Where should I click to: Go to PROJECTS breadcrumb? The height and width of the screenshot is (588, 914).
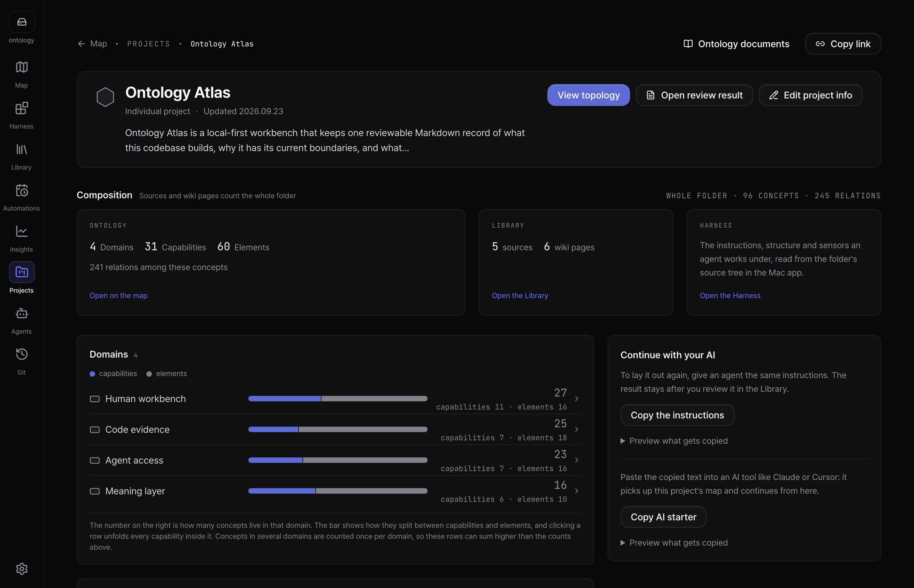click(148, 44)
